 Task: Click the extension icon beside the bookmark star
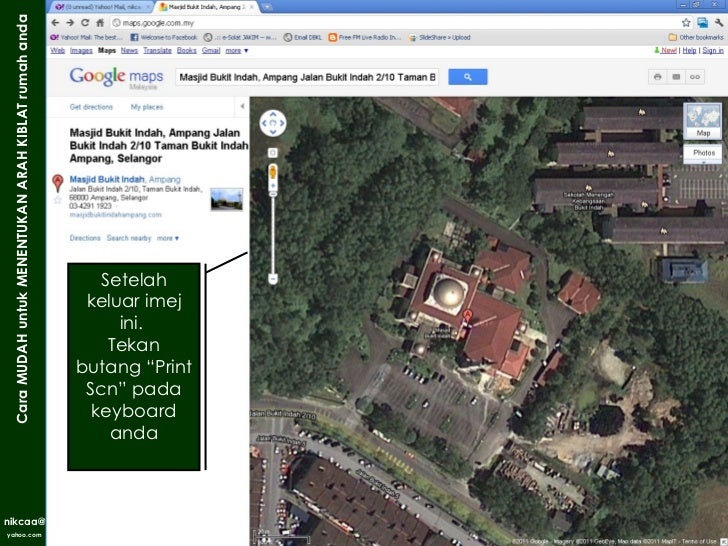tap(702, 23)
